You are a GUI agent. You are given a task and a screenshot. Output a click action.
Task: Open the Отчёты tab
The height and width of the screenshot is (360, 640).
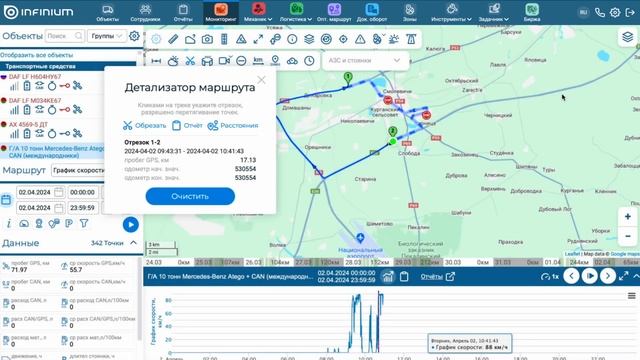tap(183, 12)
